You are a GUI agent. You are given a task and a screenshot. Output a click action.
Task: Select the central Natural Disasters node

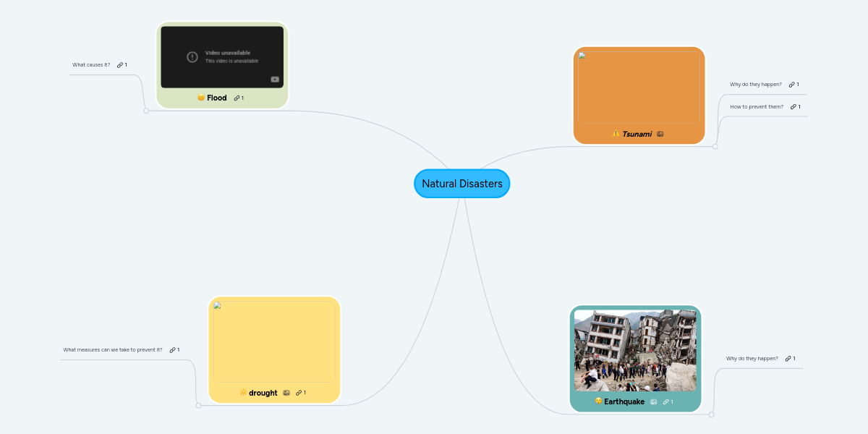(x=462, y=183)
